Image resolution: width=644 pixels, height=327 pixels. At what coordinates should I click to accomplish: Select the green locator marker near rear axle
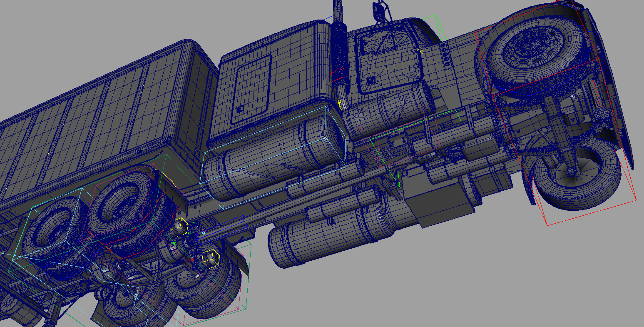click(175, 243)
